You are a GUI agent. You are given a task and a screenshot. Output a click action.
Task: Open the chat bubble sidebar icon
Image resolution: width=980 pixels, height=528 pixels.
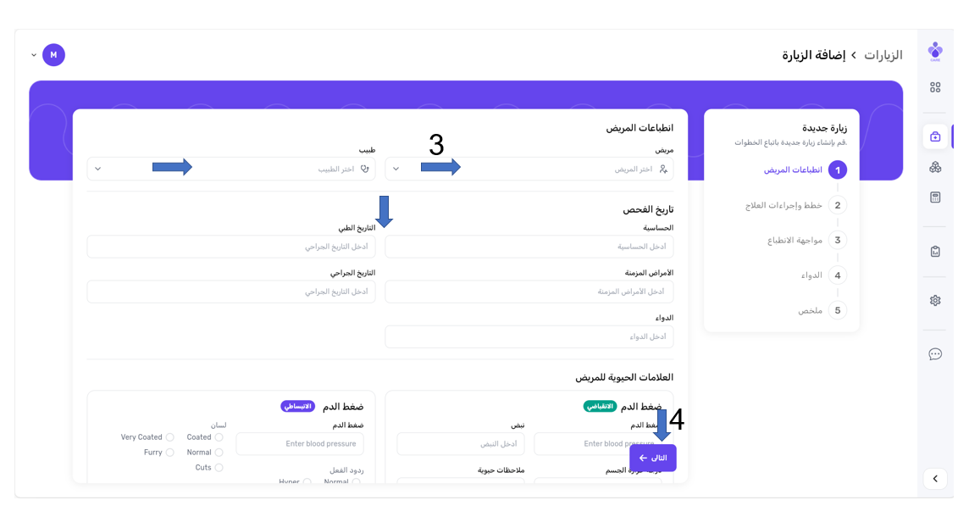[935, 354]
